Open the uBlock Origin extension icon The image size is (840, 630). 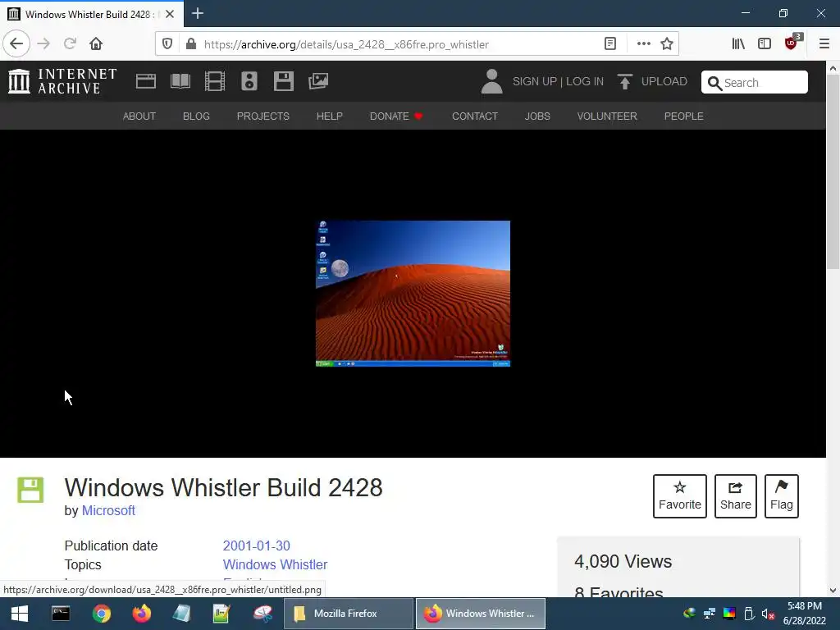coord(792,43)
